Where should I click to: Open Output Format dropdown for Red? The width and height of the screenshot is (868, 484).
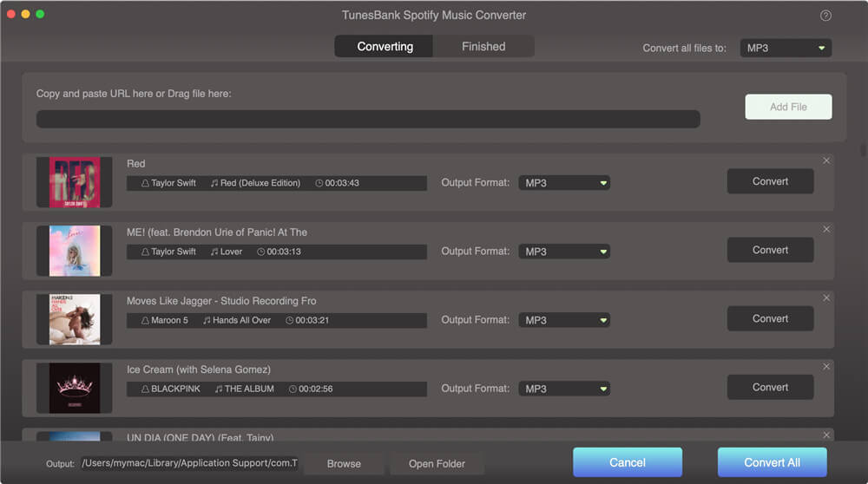pyautogui.click(x=564, y=183)
